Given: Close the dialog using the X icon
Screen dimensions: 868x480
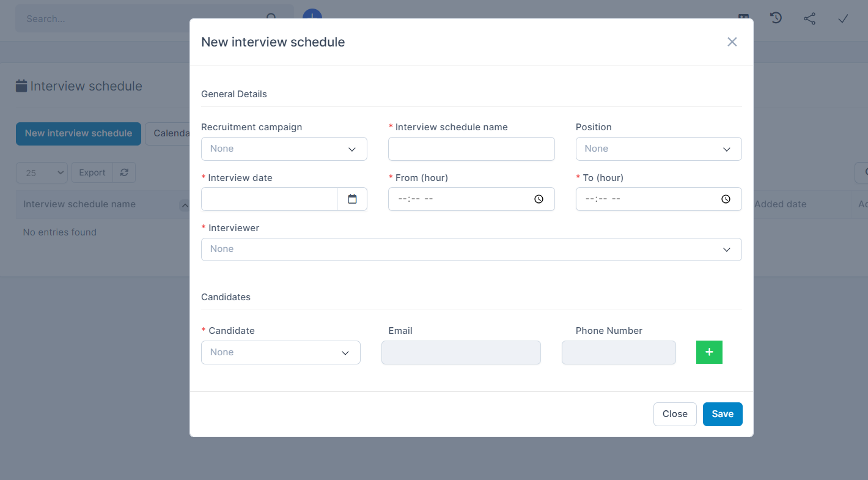Looking at the screenshot, I should [732, 42].
